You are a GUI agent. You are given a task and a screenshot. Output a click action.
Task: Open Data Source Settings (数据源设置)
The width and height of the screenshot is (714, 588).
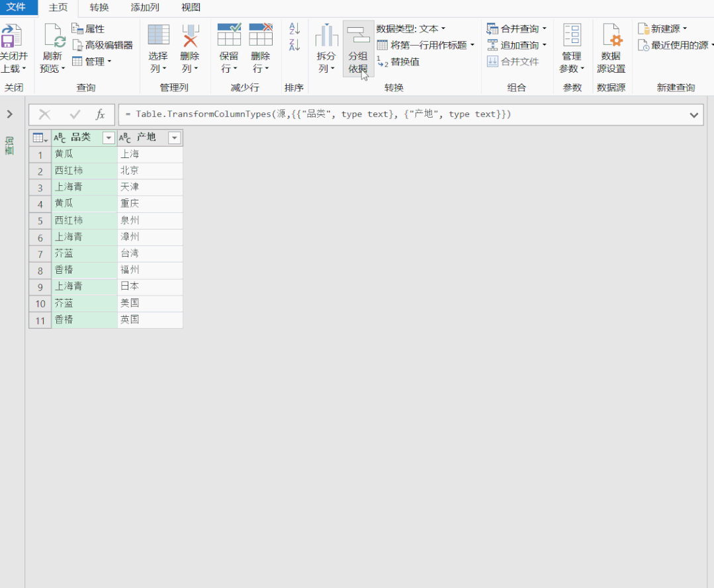coord(611,48)
